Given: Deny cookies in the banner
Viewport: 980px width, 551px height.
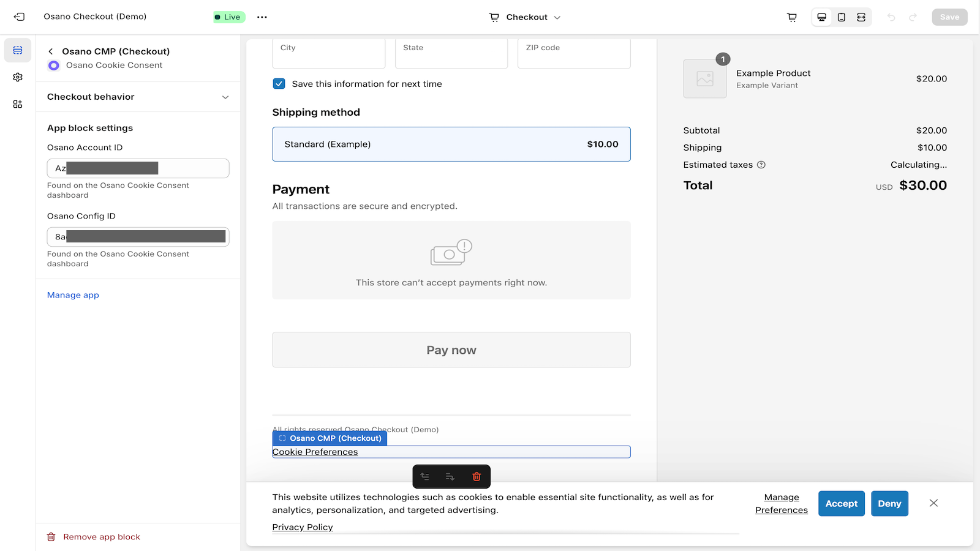Looking at the screenshot, I should [889, 503].
